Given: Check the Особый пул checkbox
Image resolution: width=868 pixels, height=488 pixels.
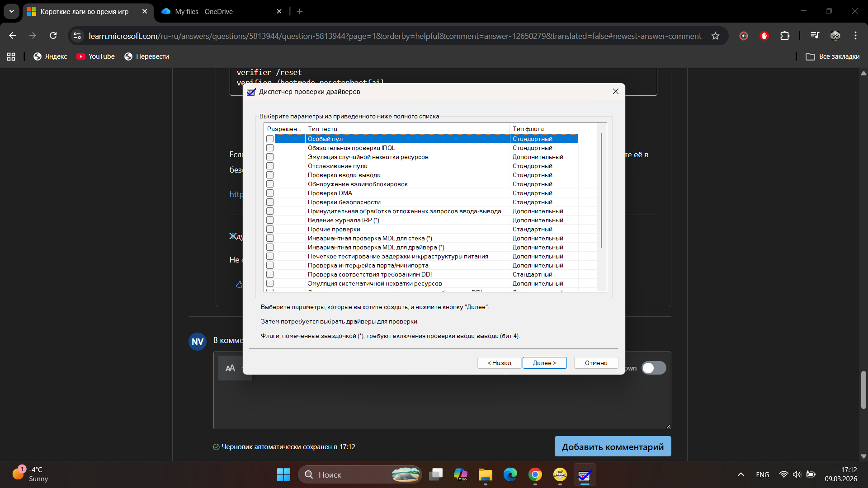Looking at the screenshot, I should pos(270,139).
